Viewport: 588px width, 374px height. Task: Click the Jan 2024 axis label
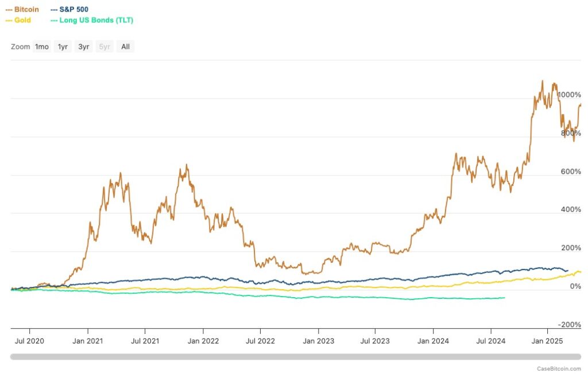(433, 341)
